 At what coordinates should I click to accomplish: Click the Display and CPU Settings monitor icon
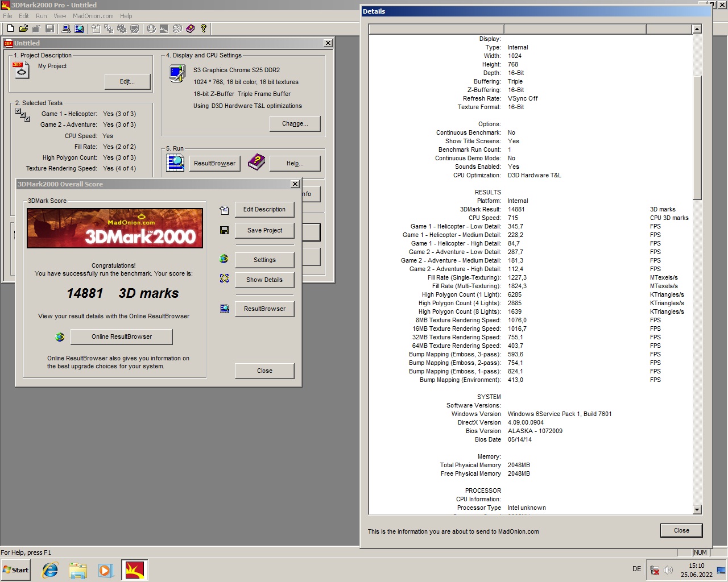[177, 73]
